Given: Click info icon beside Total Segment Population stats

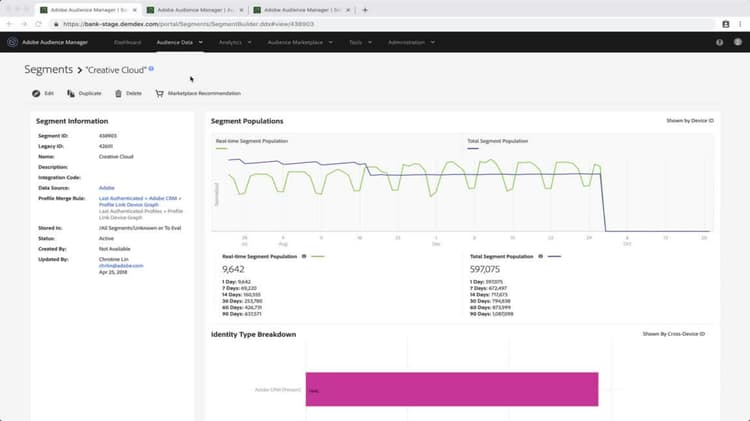Looking at the screenshot, I should coord(540,256).
